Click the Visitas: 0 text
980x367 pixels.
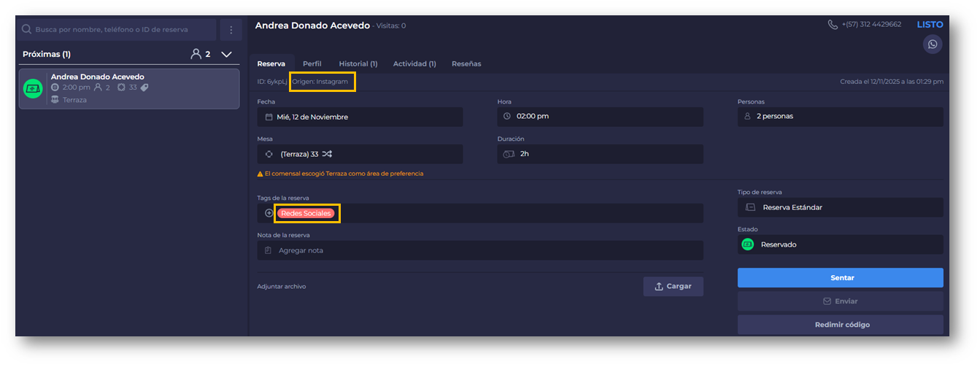point(390,26)
